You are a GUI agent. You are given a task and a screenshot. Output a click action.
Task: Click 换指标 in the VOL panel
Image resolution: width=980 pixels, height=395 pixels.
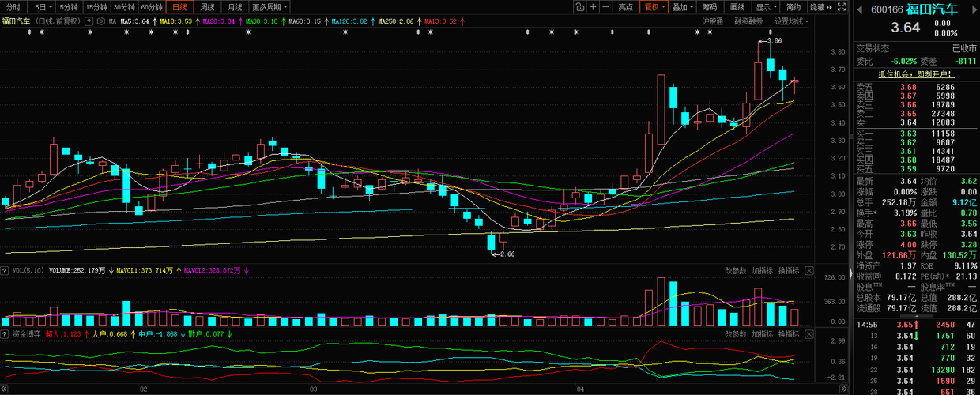(789, 270)
